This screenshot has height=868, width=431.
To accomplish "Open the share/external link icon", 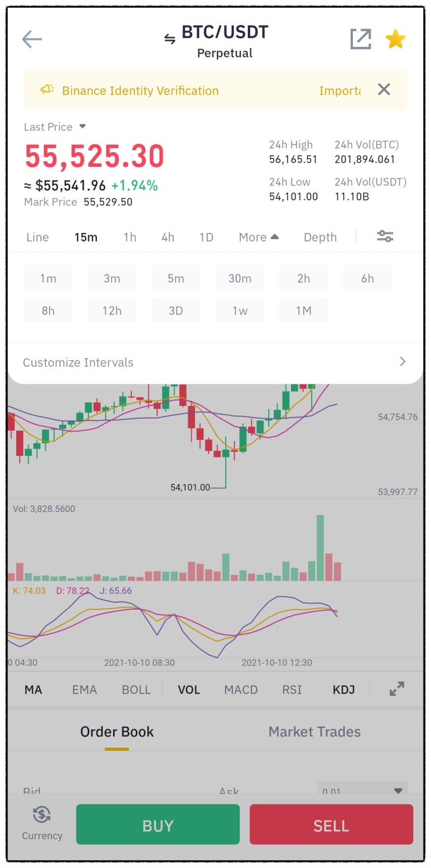I will click(360, 39).
